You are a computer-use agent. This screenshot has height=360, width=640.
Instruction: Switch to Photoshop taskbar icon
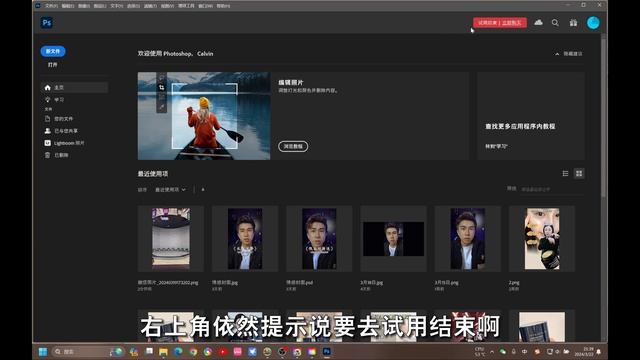[327, 351]
